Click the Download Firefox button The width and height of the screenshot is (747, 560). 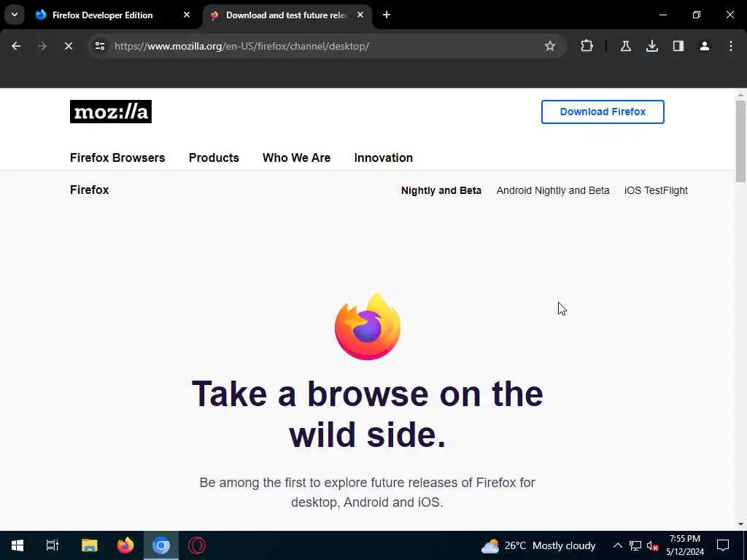tap(603, 112)
